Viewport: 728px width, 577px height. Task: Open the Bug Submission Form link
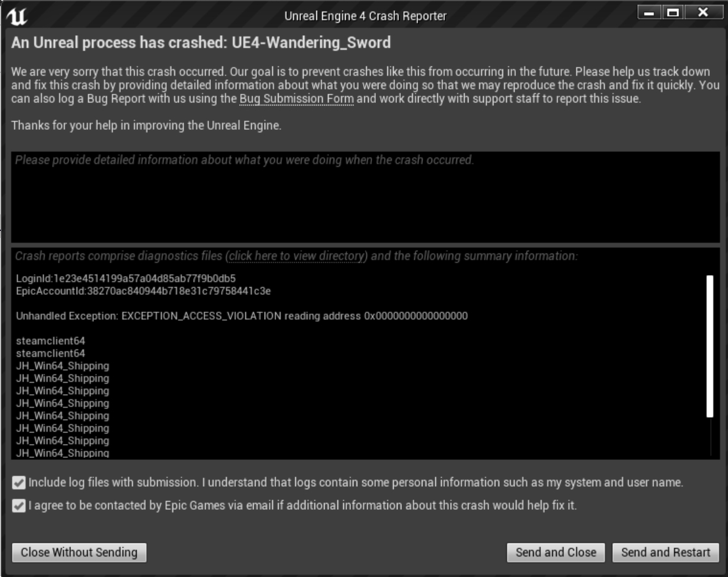(297, 99)
